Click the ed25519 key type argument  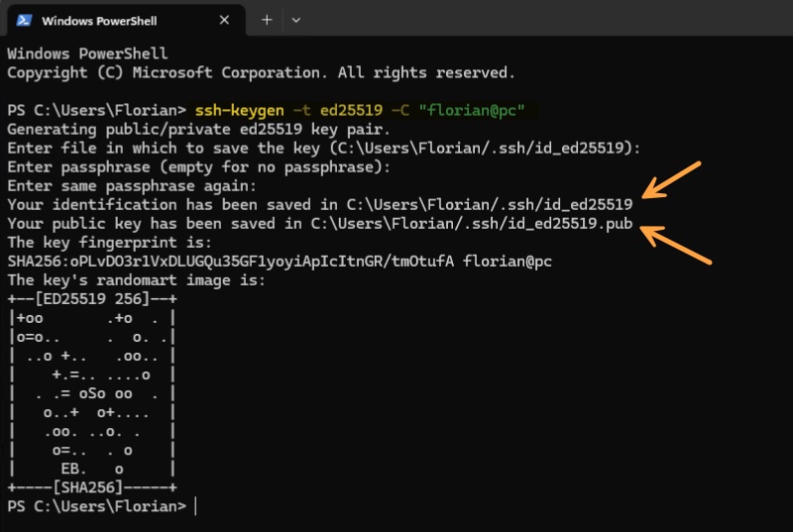[x=352, y=110]
